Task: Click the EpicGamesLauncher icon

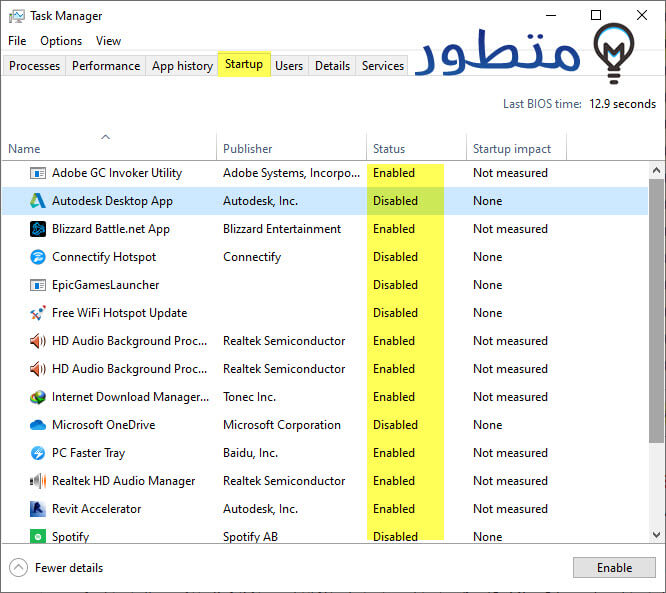Action: coord(38,285)
